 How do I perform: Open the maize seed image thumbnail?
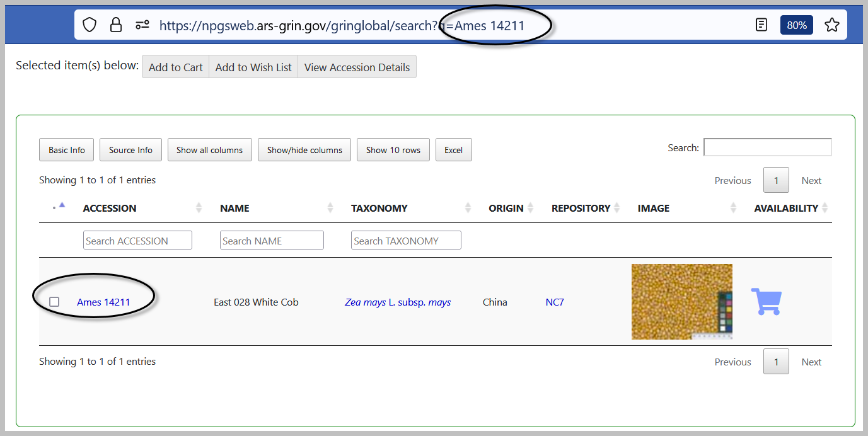pyautogui.click(x=682, y=302)
